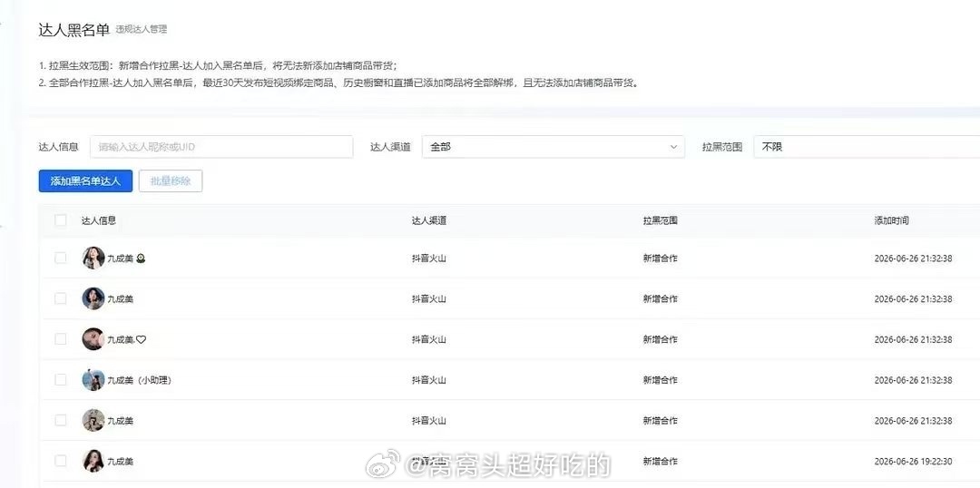The height and width of the screenshot is (488, 980).
Task: Click the avatar of 九成美.♡
Action: point(93,339)
